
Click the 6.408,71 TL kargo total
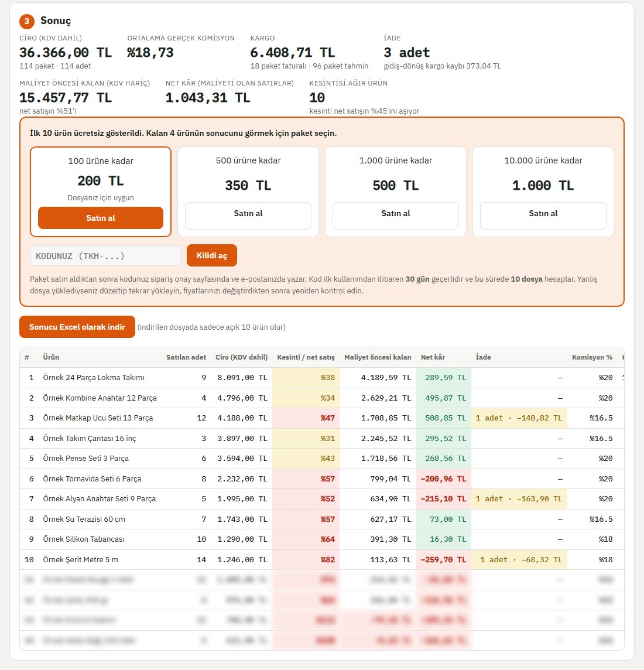click(293, 53)
